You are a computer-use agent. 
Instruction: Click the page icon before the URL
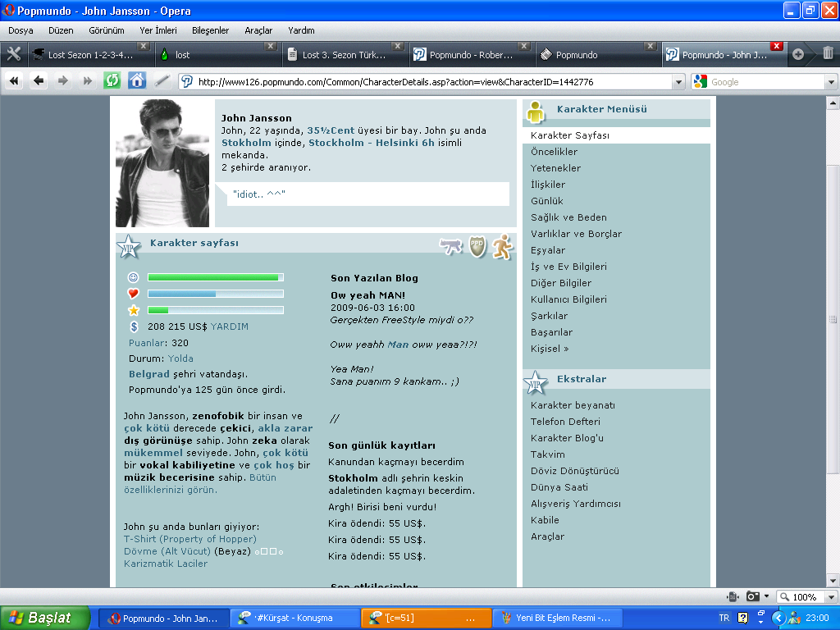point(187,81)
